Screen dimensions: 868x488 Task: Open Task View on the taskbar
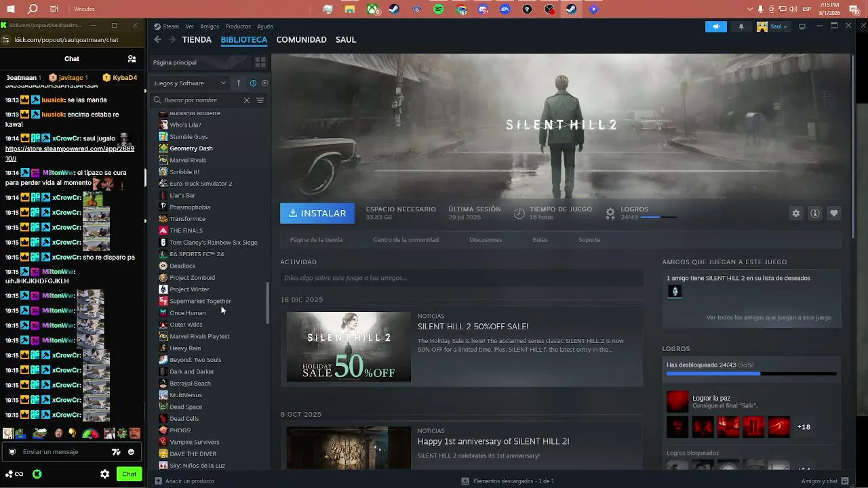click(54, 9)
